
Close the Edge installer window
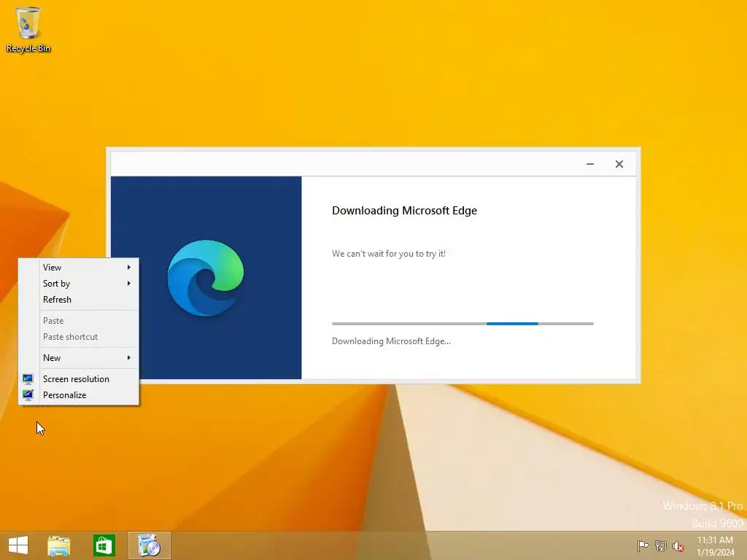click(x=619, y=164)
